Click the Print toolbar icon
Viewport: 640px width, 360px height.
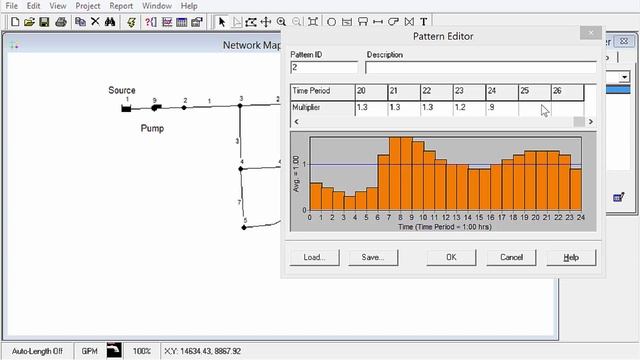point(61,22)
